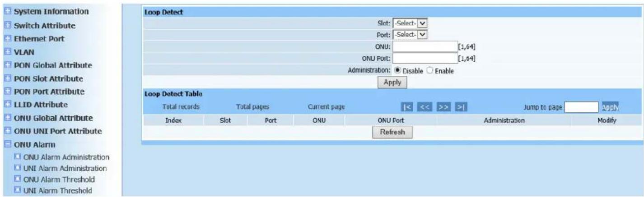Open UNI Alarm Administration page
This screenshot has height=197, width=644.
(65, 168)
